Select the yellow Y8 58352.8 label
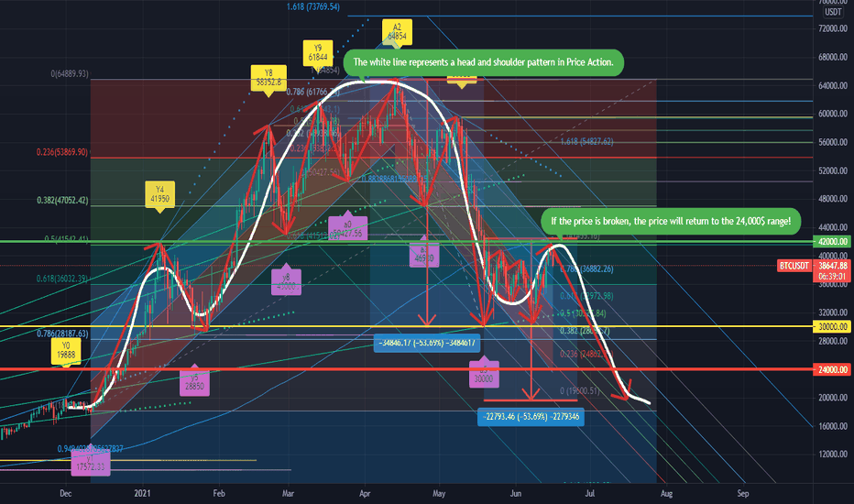Image resolution: width=854 pixels, height=504 pixels. click(268, 79)
